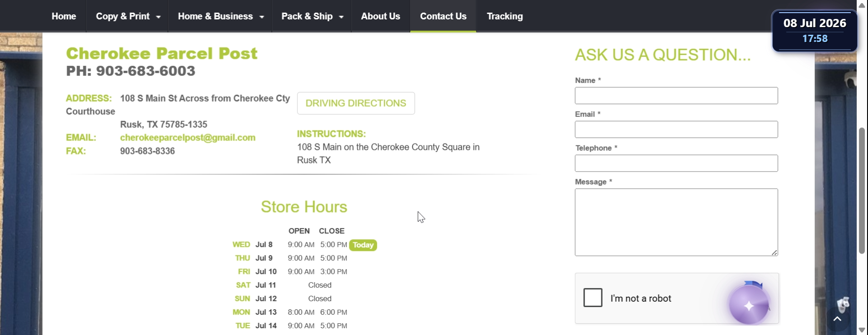
Task: Click the Message text area
Action: 676,222
